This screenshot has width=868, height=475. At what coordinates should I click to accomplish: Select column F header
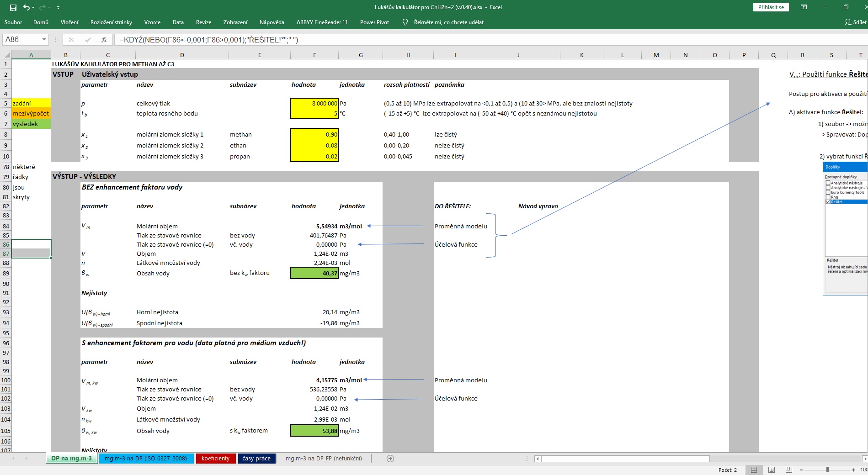point(314,55)
